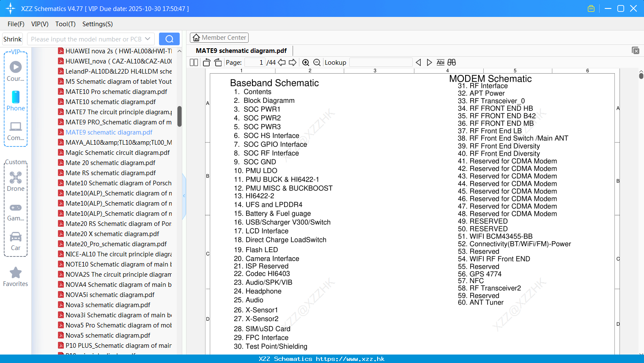Click the binoculars search icon
The width and height of the screenshot is (644, 363).
[x=452, y=63]
